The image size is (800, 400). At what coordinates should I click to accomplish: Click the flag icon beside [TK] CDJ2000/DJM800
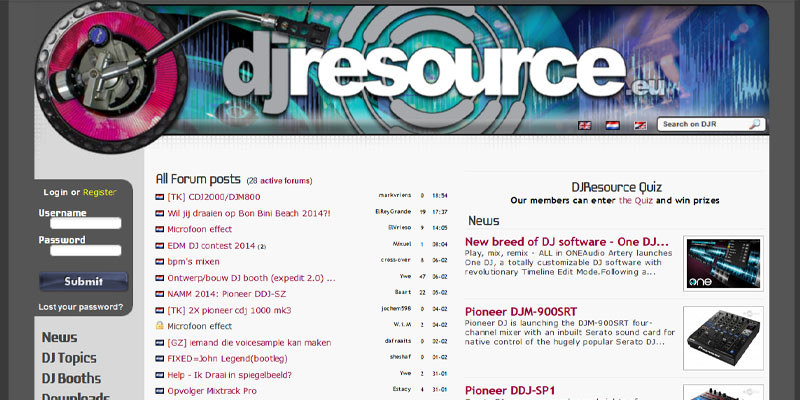160,196
